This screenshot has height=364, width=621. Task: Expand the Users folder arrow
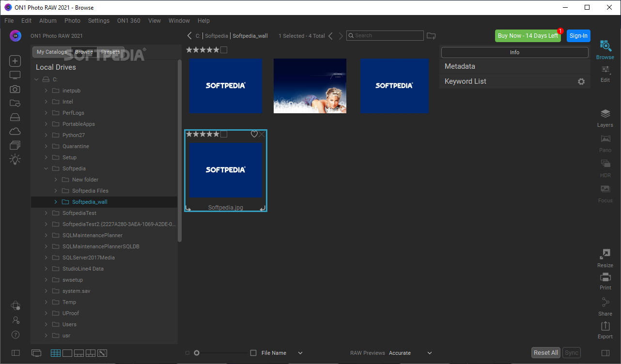click(x=46, y=324)
